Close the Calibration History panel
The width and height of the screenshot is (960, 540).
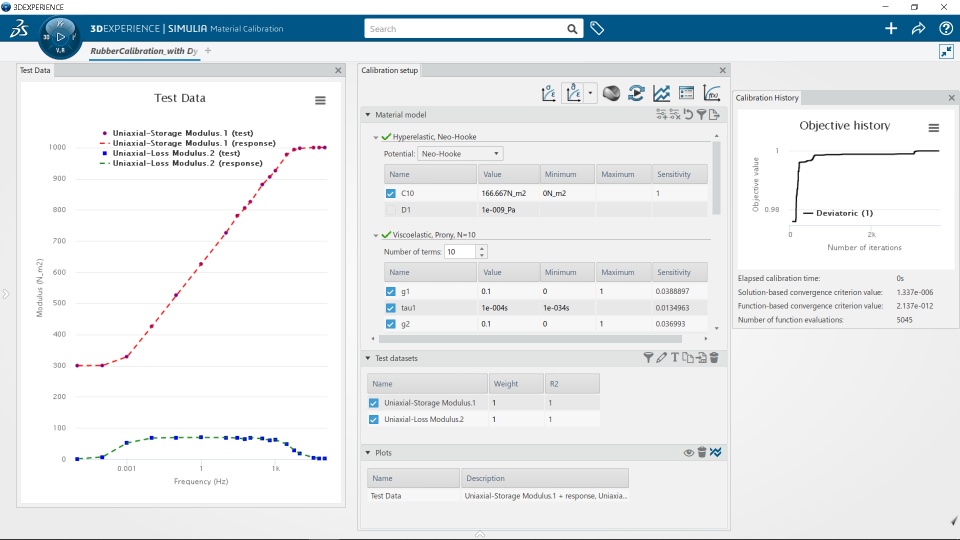(x=951, y=98)
